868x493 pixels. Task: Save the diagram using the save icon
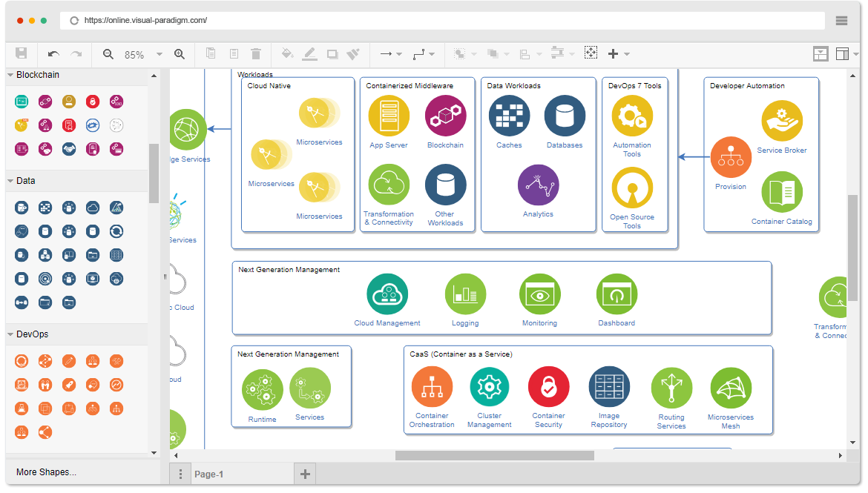[x=22, y=53]
